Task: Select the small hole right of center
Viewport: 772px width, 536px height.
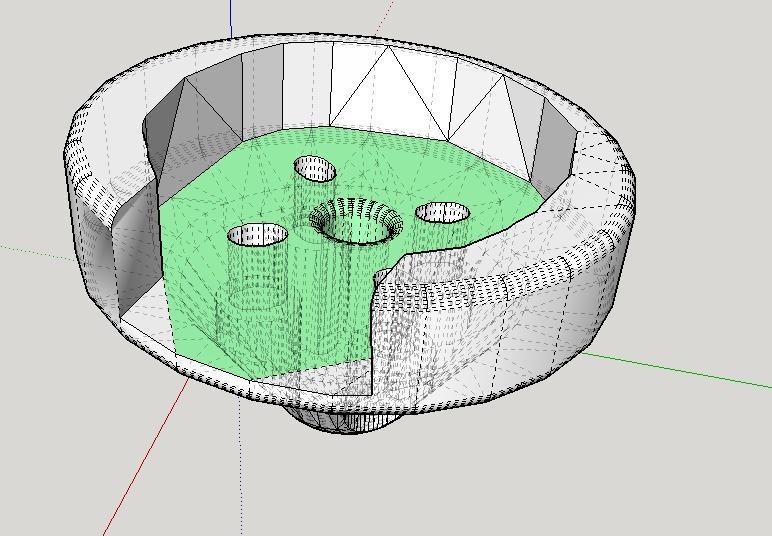Action: point(442,213)
